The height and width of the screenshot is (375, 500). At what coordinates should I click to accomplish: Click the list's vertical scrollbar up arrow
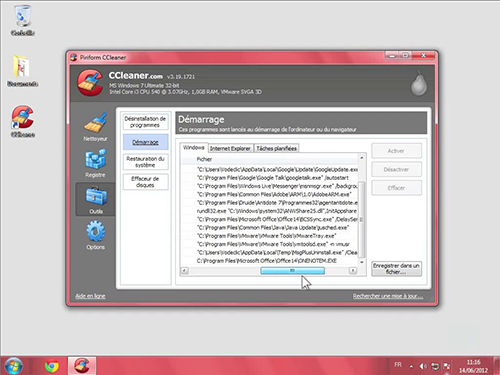click(x=362, y=157)
